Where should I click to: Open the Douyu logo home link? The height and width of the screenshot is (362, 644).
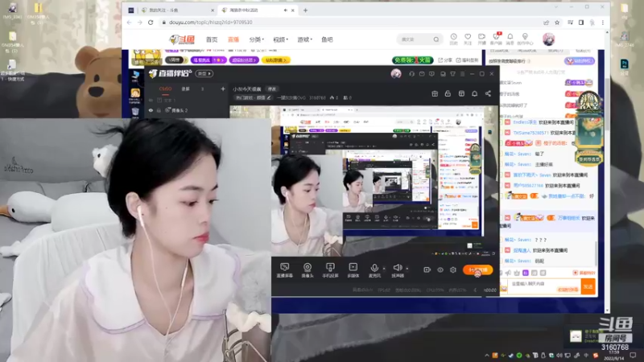182,39
